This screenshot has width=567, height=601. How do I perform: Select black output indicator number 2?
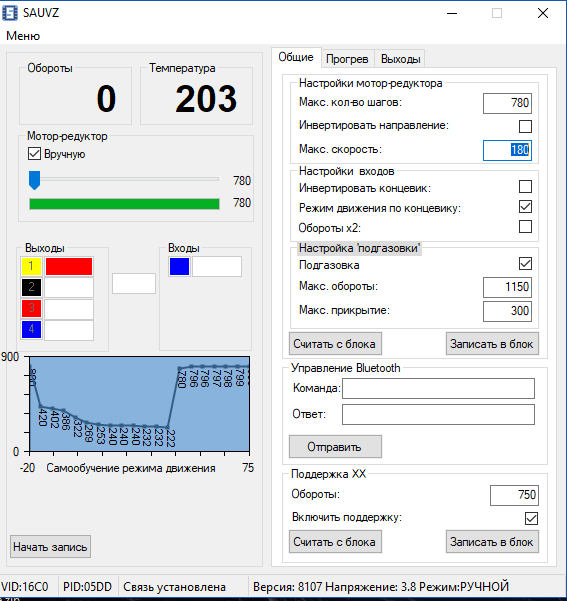click(31, 287)
